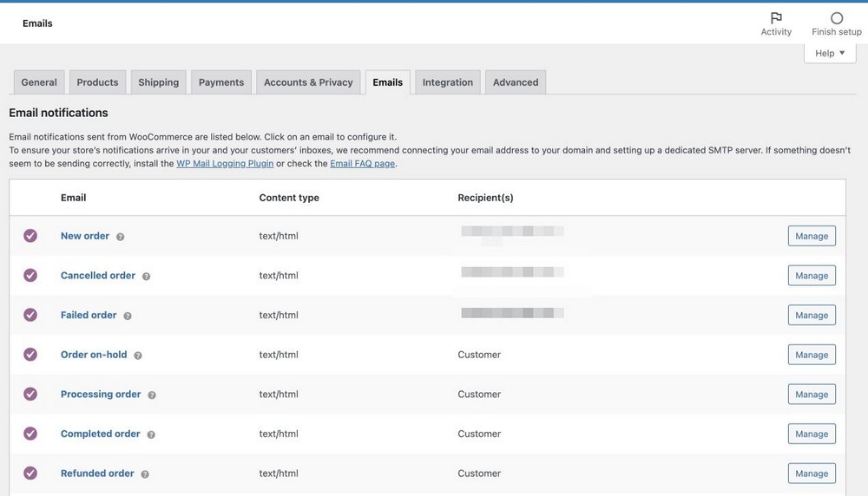Viewport: 868px width, 496px height.
Task: Click Manage button for New order
Action: pos(812,236)
